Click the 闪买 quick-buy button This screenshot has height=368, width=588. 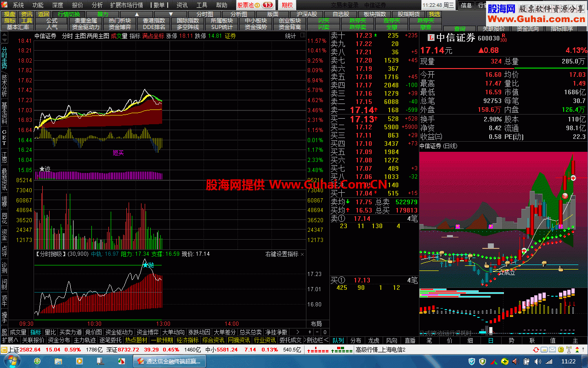(323, 21)
